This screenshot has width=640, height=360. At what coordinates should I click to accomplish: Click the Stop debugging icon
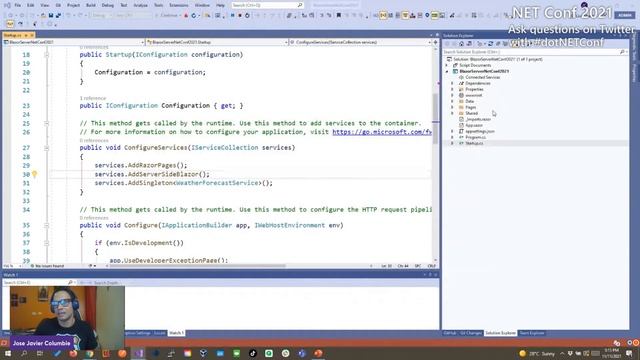(x=240, y=15)
